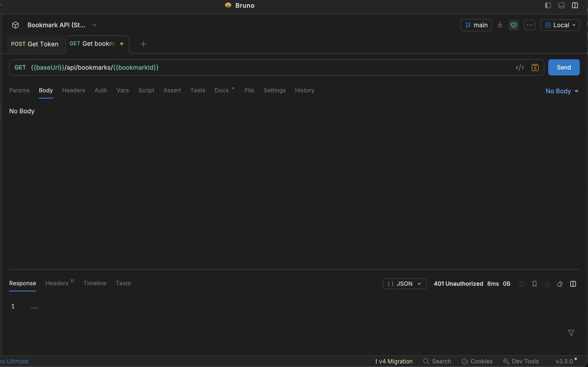
Task: Switch to the Headers request tab
Action: click(73, 90)
